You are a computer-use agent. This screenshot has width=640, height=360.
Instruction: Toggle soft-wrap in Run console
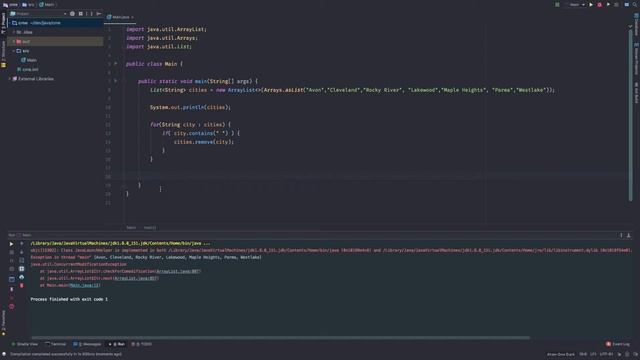point(22,260)
